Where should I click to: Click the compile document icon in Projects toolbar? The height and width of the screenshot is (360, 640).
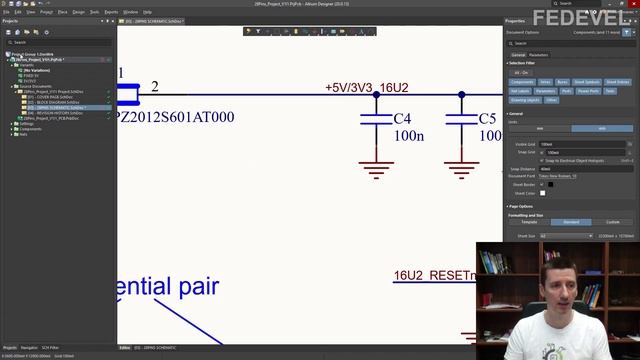tap(18, 32)
